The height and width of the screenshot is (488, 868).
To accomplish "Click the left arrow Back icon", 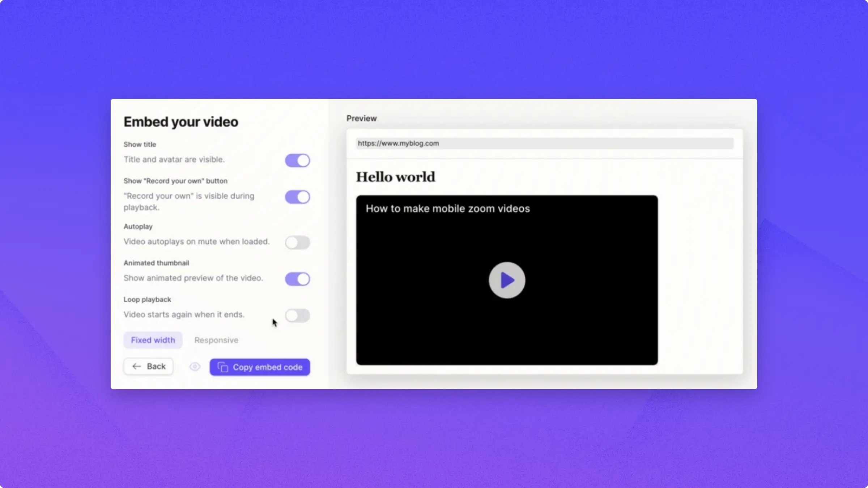I will click(x=136, y=367).
